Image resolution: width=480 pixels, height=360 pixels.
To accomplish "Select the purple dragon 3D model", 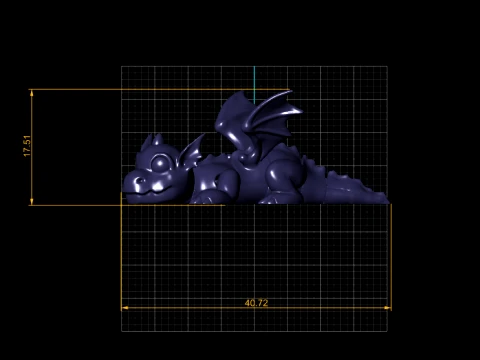I will click(x=256, y=148).
